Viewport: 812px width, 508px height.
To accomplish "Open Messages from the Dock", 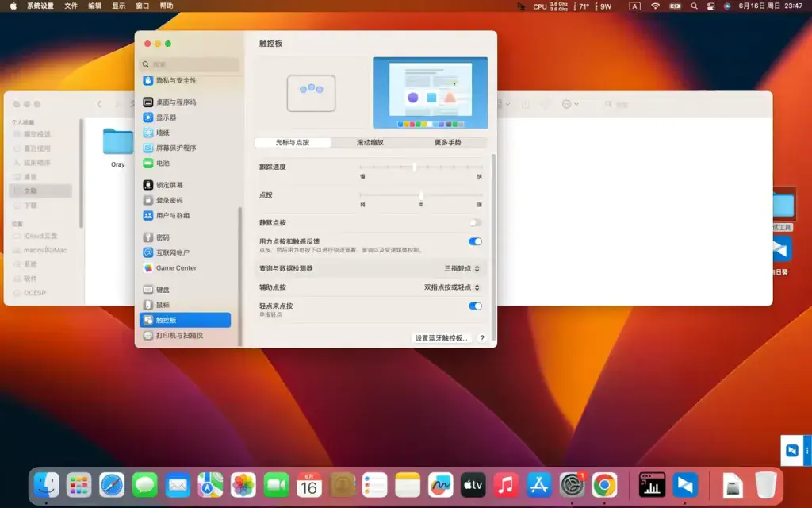I will (144, 486).
